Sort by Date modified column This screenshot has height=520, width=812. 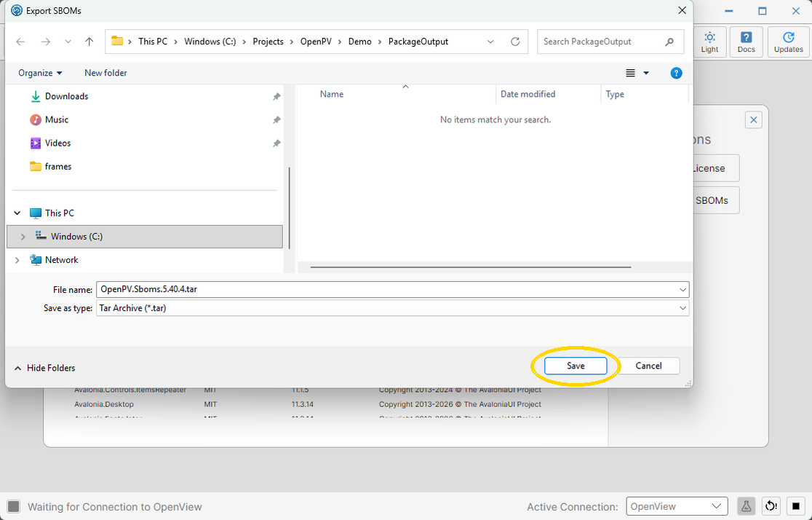(528, 94)
